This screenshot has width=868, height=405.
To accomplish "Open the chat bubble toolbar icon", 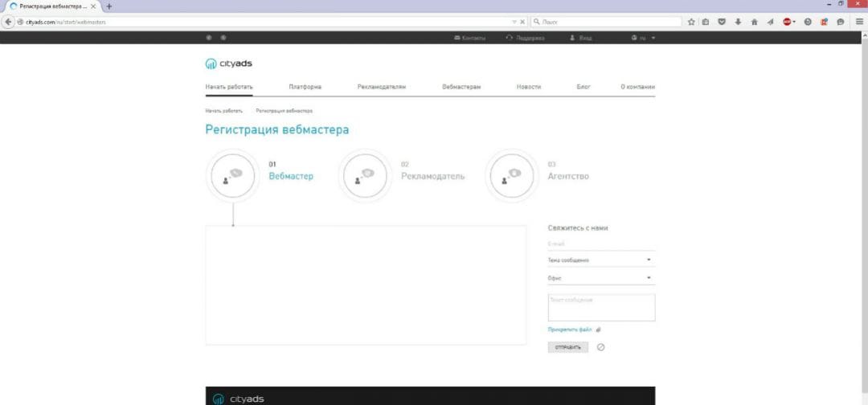I will tap(841, 22).
